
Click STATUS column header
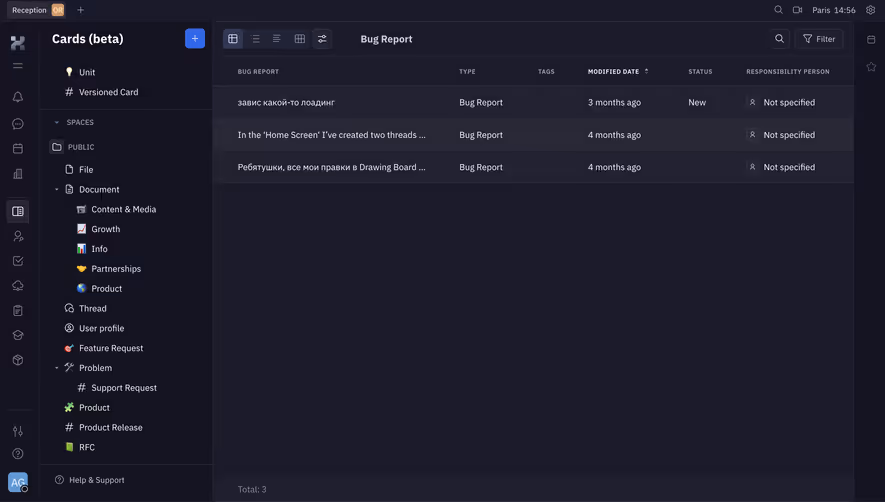[700, 72]
